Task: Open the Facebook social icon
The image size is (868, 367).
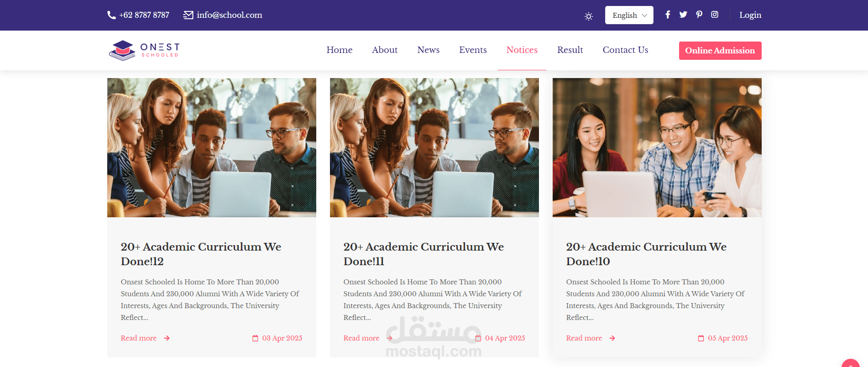Action: click(x=668, y=15)
